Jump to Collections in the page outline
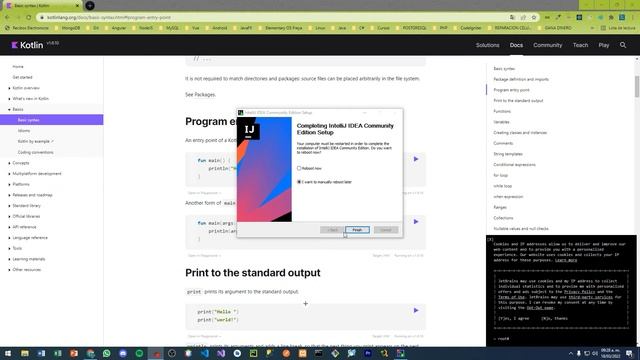This screenshot has height=360, width=640. pos(503,218)
